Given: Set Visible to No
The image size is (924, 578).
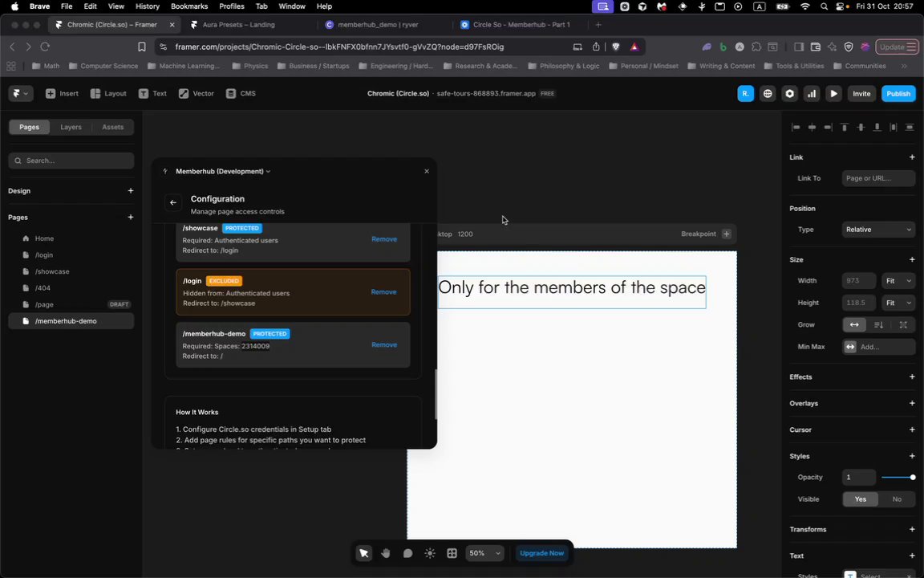Looking at the screenshot, I should (896, 499).
